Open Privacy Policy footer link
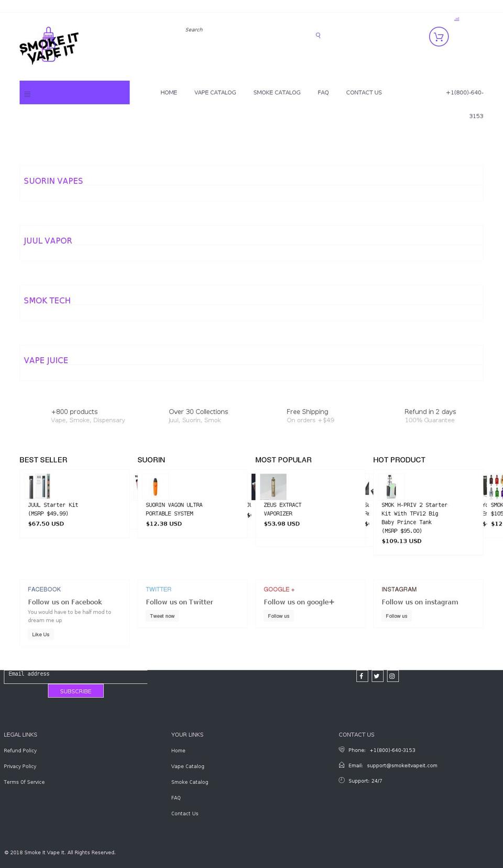This screenshot has width=503, height=868. coord(20,766)
